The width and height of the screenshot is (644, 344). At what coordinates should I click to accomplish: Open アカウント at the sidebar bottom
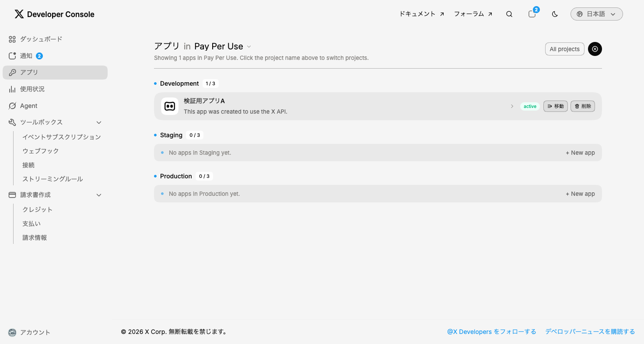click(x=35, y=332)
